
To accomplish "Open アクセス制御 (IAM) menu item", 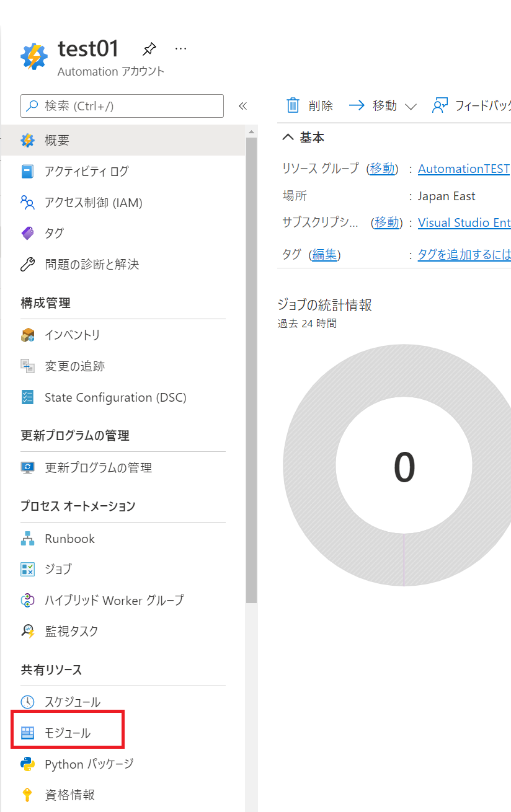I will coord(93,203).
